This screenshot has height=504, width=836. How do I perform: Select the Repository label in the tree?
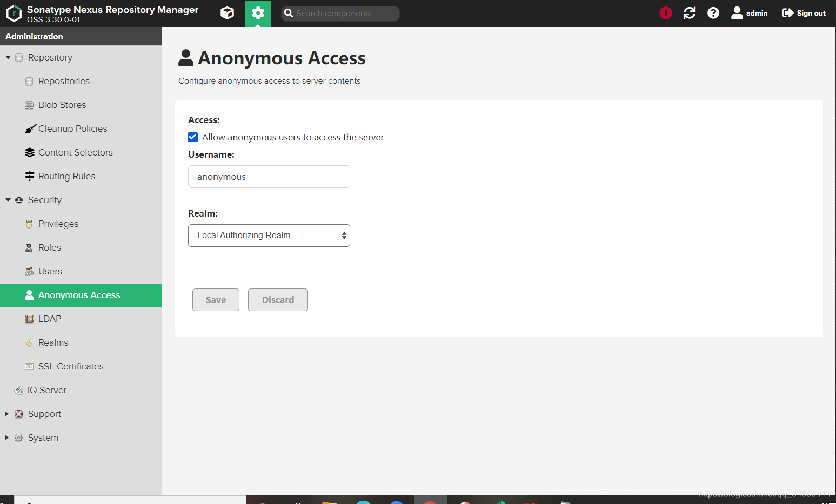point(50,57)
